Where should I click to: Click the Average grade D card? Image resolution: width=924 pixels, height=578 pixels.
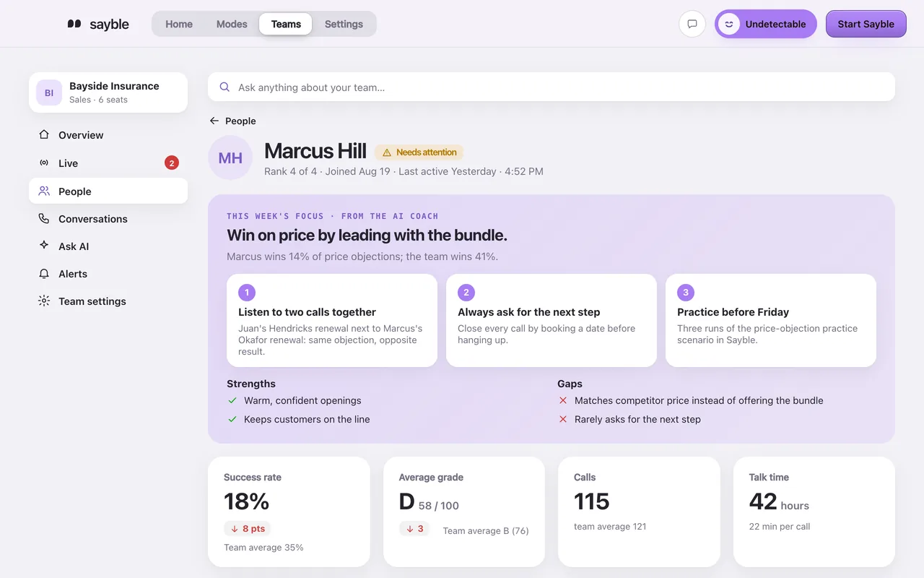[464, 512]
